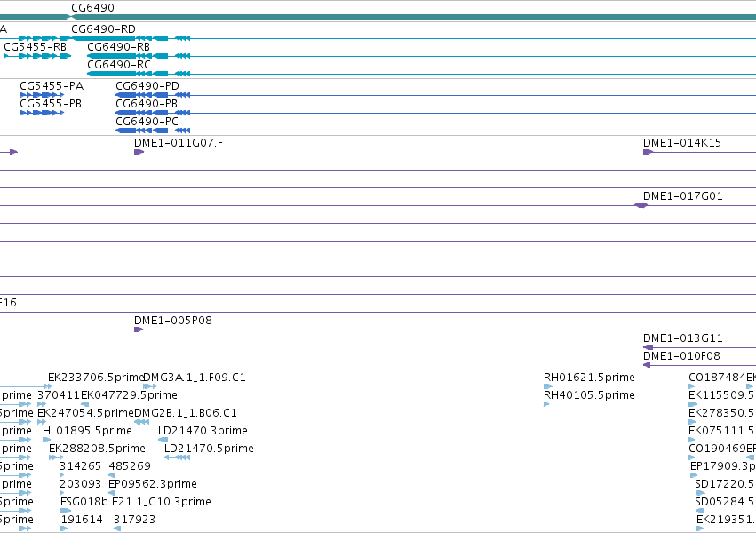Select the 314265 EST label
Image resolution: width=756 pixels, height=533 pixels.
[81, 466]
